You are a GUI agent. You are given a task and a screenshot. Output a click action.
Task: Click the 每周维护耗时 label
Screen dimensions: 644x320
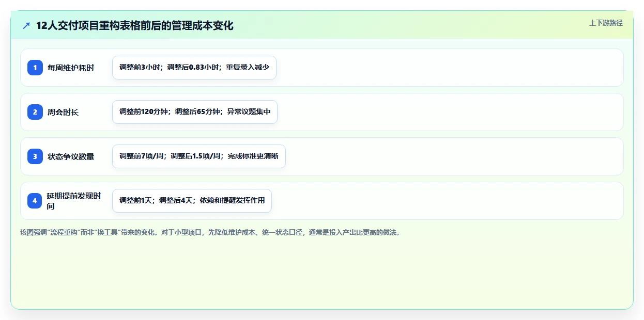(71, 68)
